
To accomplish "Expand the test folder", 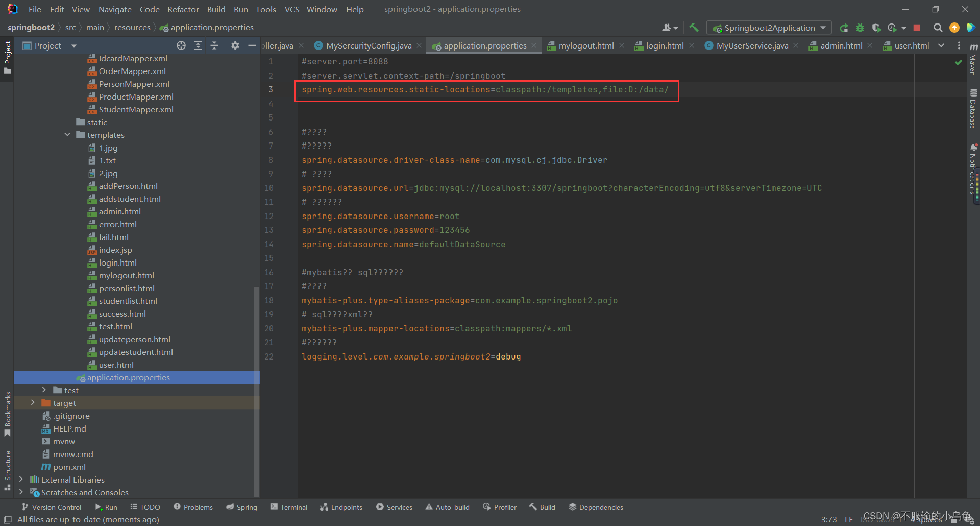I will click(44, 390).
